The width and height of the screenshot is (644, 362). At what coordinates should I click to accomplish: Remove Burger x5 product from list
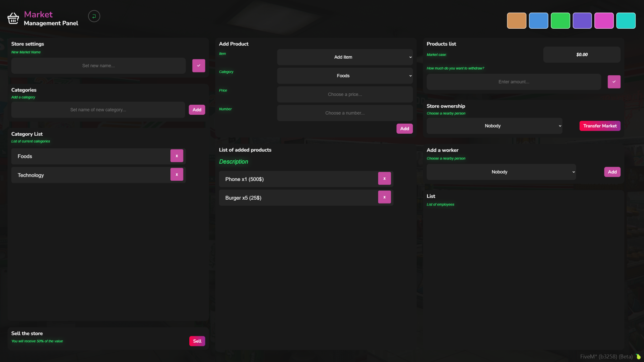(384, 197)
